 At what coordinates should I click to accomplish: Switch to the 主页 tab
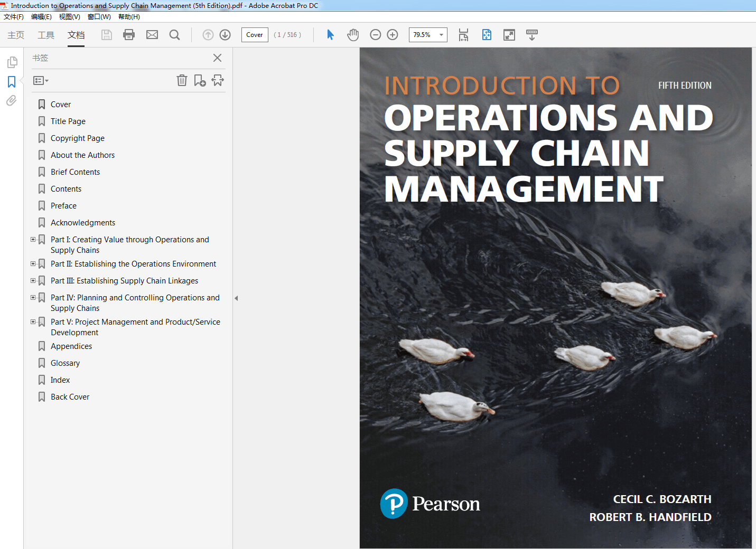click(x=15, y=35)
